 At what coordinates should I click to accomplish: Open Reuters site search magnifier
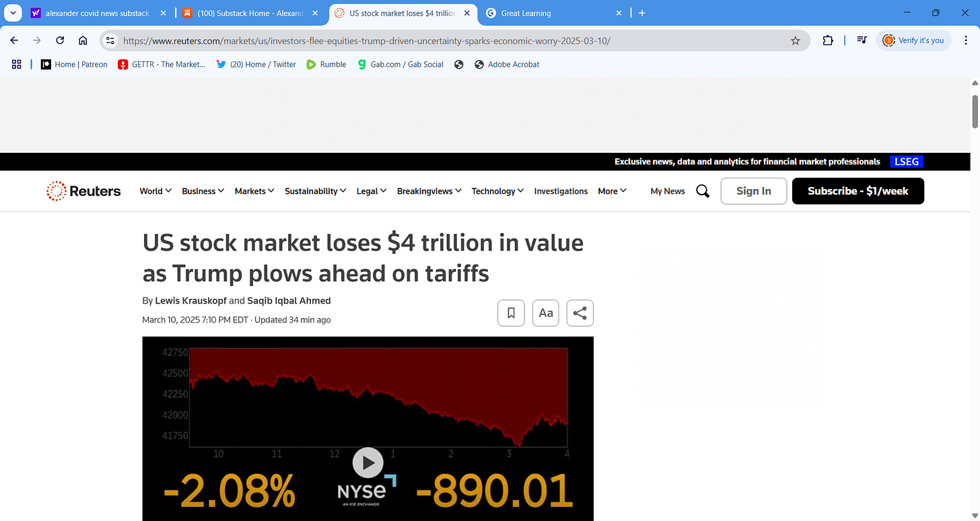point(703,191)
